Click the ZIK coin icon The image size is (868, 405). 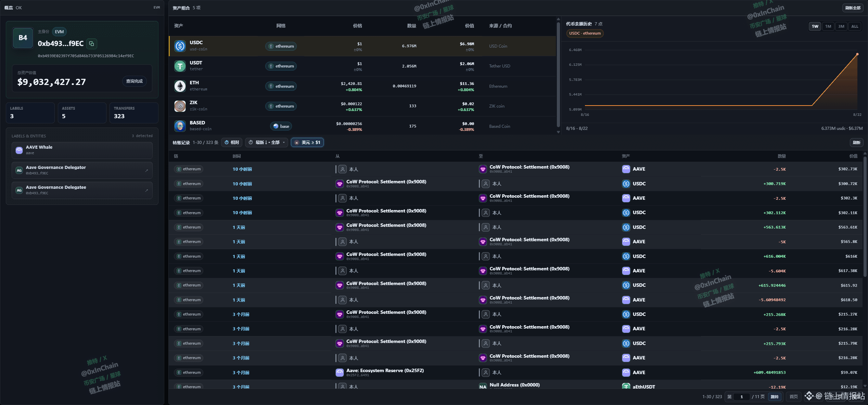[180, 106]
